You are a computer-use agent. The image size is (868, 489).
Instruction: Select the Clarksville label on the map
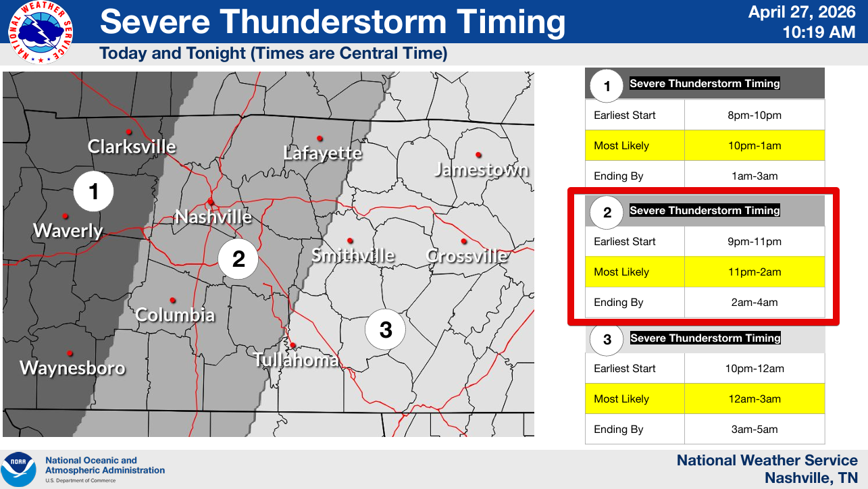click(x=132, y=147)
